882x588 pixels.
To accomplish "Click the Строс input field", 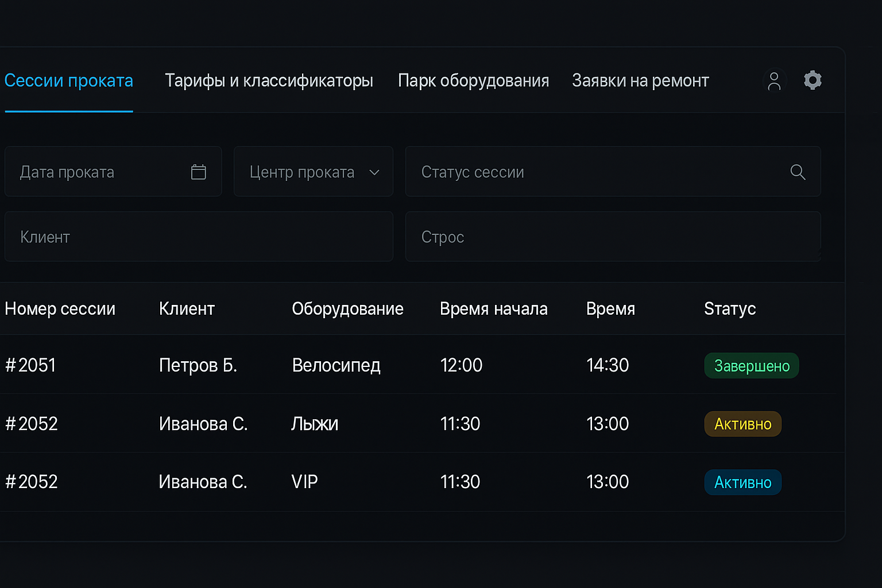I will pos(613,237).
